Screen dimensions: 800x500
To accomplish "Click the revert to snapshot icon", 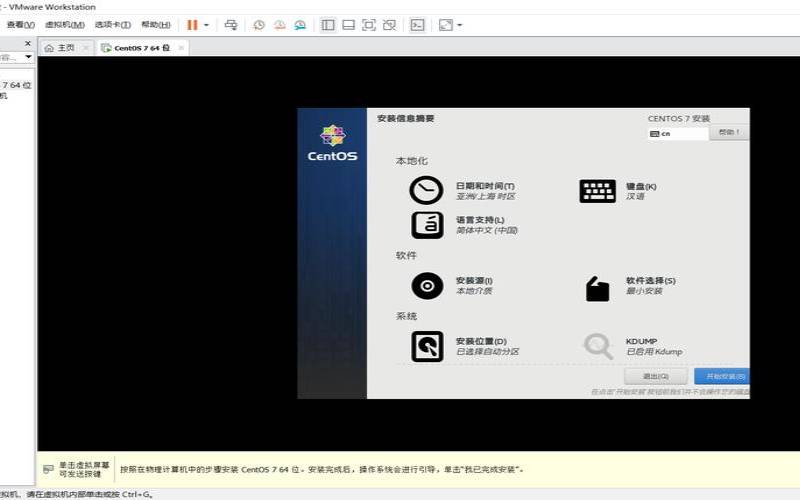I will tap(280, 25).
